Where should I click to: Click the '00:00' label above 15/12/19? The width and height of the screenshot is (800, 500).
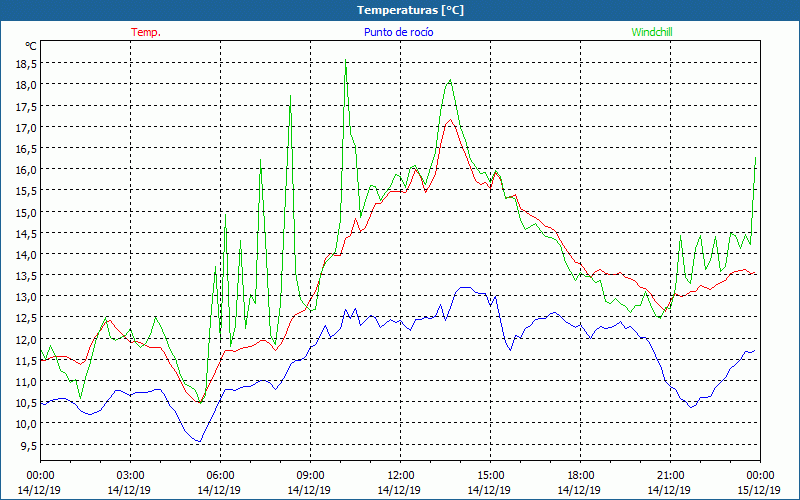pyautogui.click(x=760, y=476)
